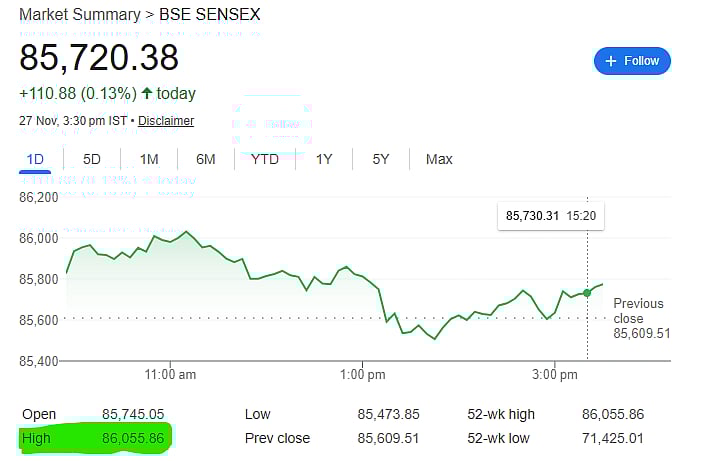Click the Open price 85,745.05
The width and height of the screenshot is (717, 461).
pyautogui.click(x=133, y=414)
